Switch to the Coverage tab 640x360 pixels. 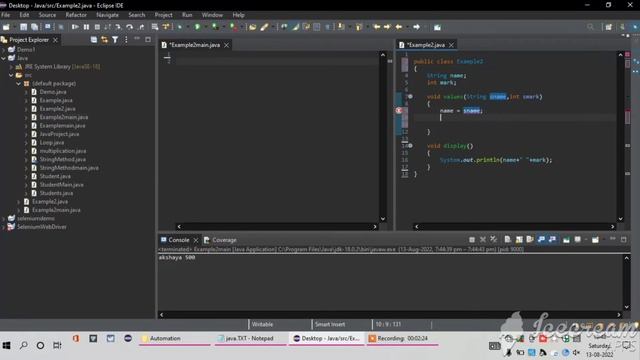[220, 240]
